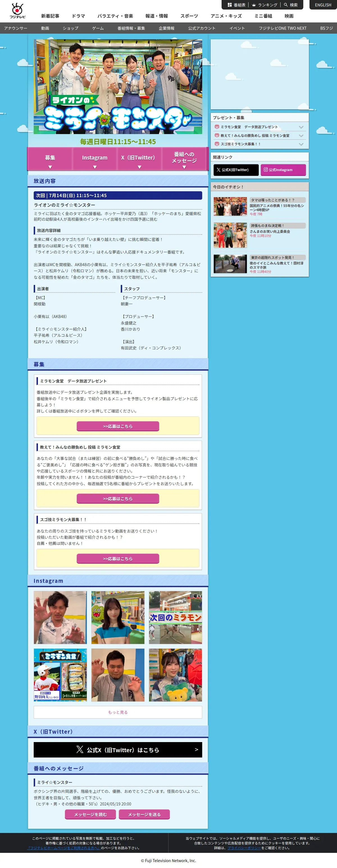Open Instagram photo of woman with green monster

(x=118, y=617)
